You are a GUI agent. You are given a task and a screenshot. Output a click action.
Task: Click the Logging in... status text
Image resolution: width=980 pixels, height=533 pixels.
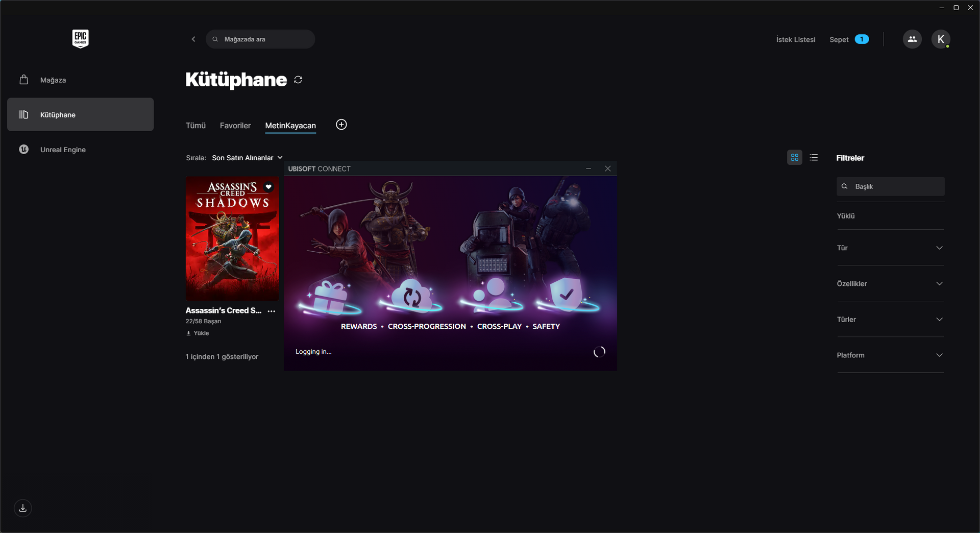(x=313, y=352)
